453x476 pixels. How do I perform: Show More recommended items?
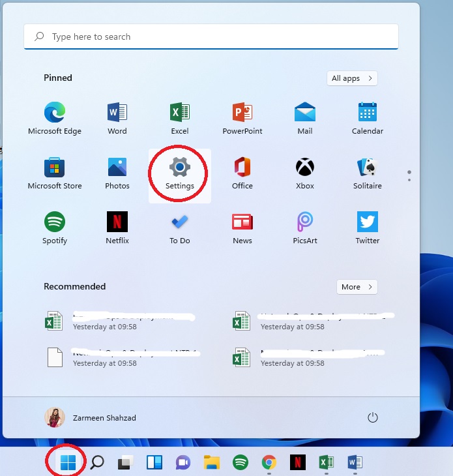(357, 287)
